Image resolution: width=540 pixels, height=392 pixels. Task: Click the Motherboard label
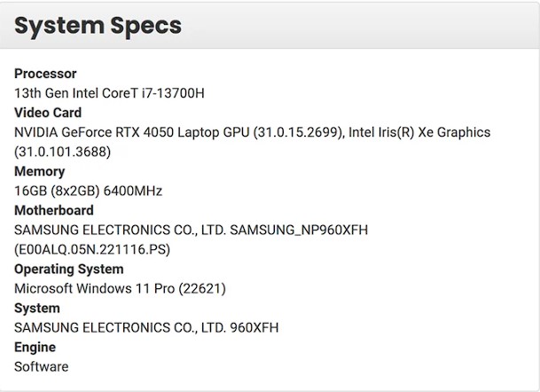pyautogui.click(x=53, y=210)
